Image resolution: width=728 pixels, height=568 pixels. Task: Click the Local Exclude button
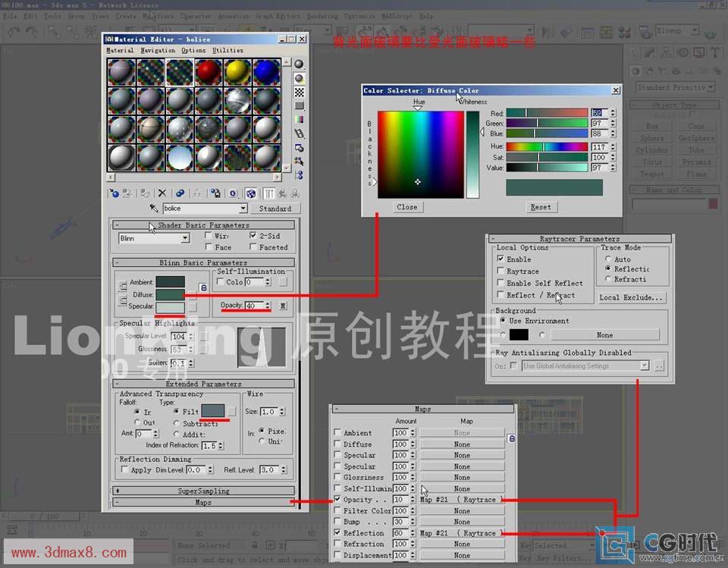(631, 297)
